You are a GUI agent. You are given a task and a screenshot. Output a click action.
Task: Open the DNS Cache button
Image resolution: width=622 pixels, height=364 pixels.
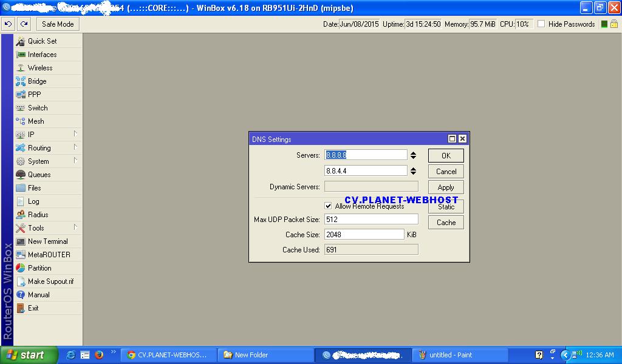pyautogui.click(x=446, y=223)
